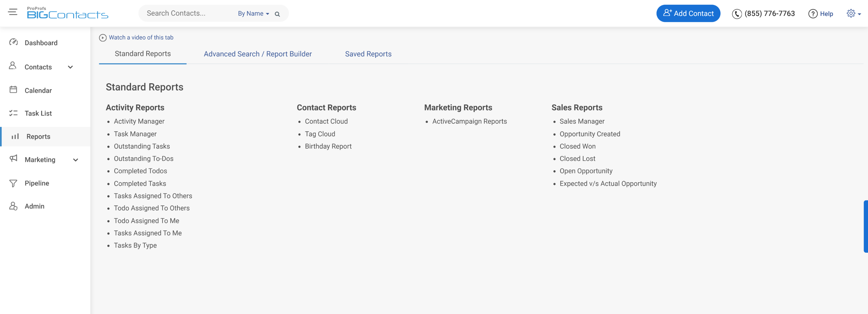Image resolution: width=868 pixels, height=314 pixels.
Task: Open Opportunity Created report
Action: (590, 134)
